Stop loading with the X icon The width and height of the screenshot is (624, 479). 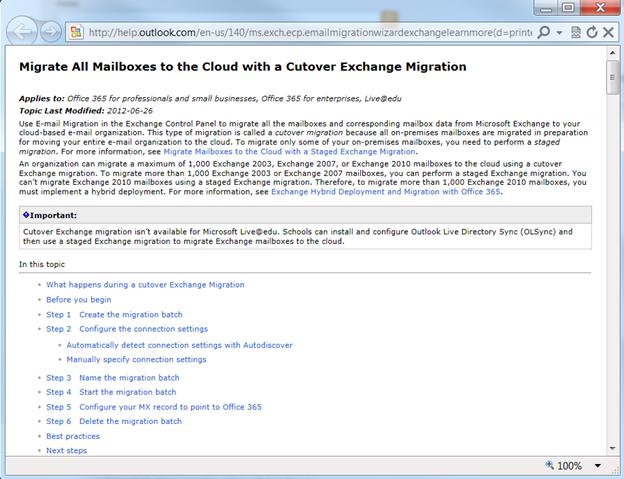tap(608, 32)
